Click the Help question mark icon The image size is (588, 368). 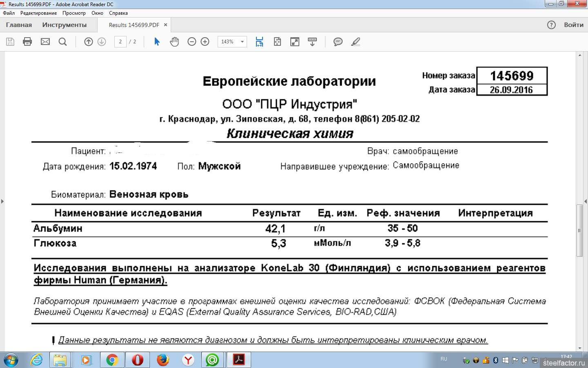coord(551,25)
